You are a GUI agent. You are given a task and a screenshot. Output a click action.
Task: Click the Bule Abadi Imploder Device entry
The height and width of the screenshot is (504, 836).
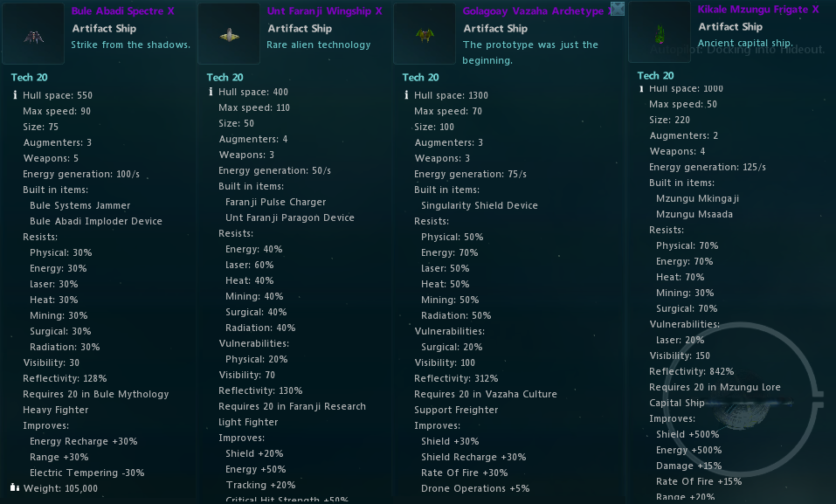coord(96,221)
